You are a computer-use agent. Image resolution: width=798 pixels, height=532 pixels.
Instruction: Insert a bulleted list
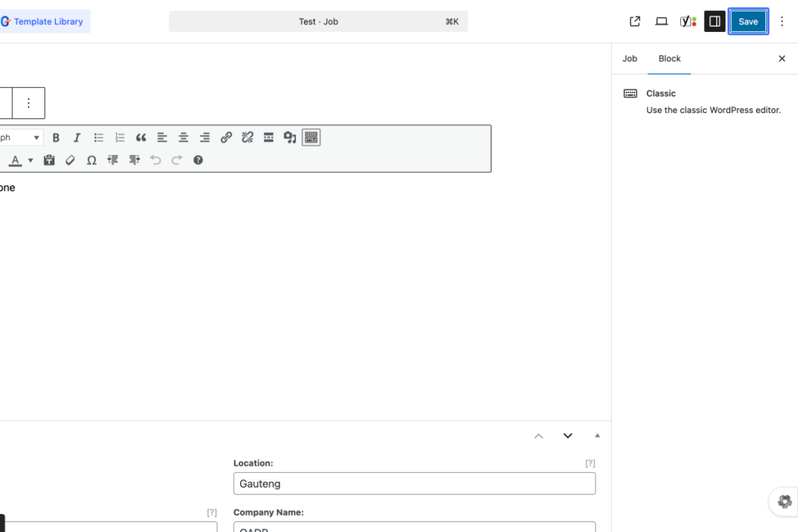98,137
